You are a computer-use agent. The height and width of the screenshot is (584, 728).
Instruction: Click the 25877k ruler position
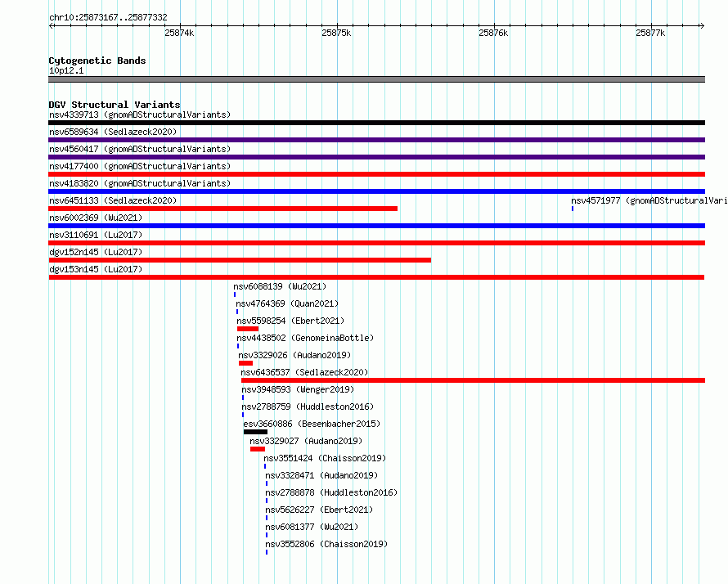tap(650, 33)
